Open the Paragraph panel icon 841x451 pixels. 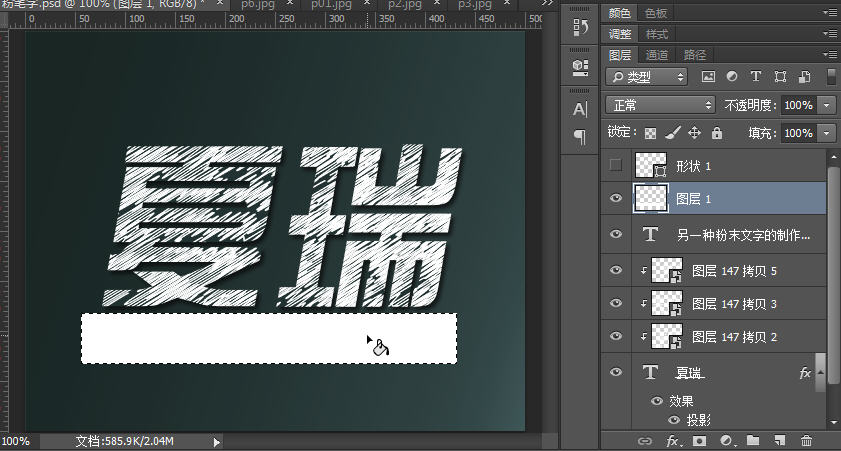580,137
